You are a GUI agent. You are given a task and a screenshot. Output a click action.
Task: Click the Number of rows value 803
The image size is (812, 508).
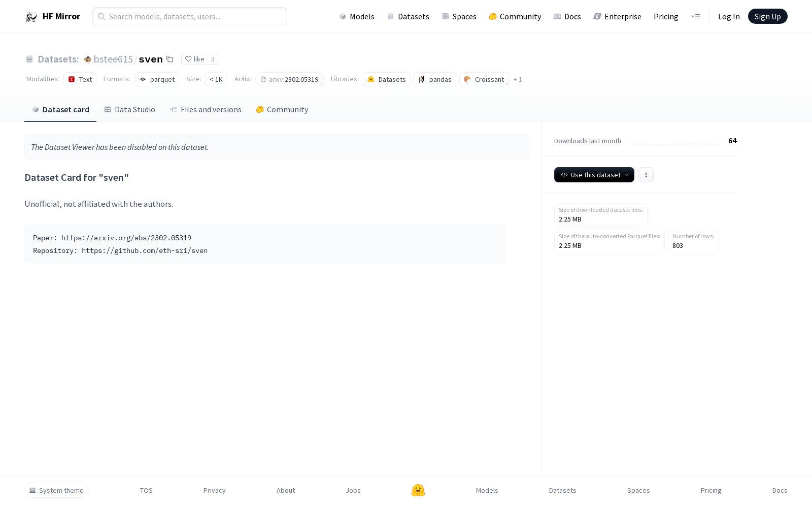coord(678,246)
